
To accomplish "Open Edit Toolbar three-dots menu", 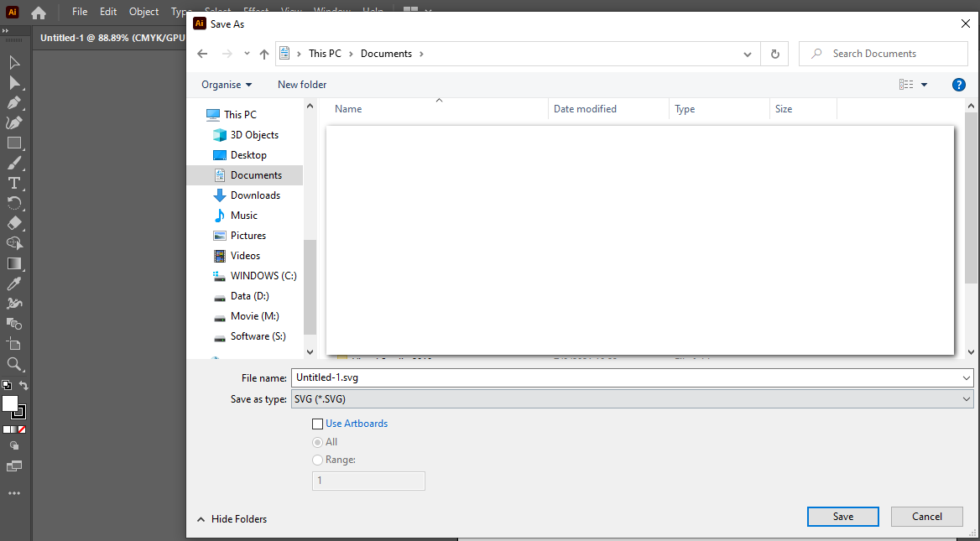I will coord(13,493).
